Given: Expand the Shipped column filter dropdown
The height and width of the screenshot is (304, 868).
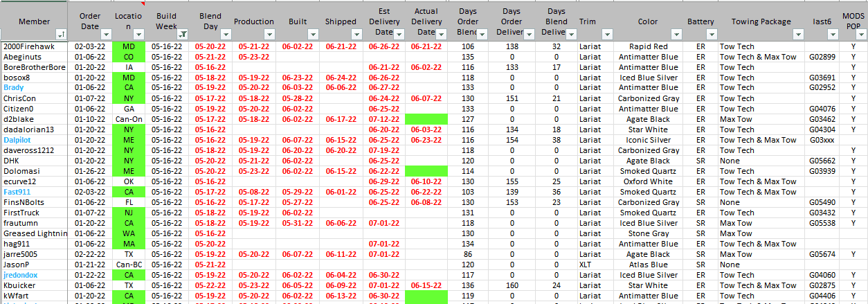Looking at the screenshot, I should click(x=358, y=34).
